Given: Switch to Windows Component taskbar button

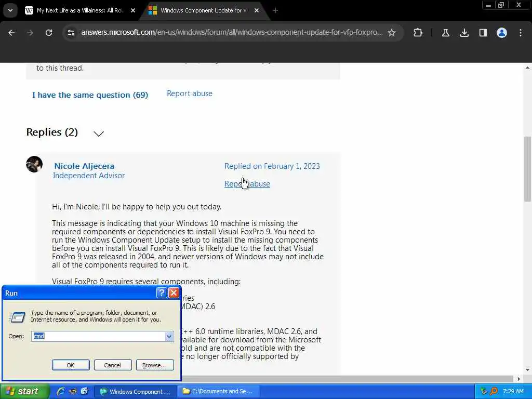Looking at the screenshot, I should pos(136,392).
